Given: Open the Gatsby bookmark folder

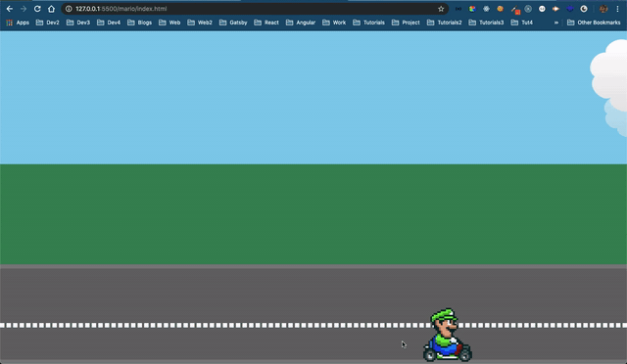Looking at the screenshot, I should [x=233, y=23].
